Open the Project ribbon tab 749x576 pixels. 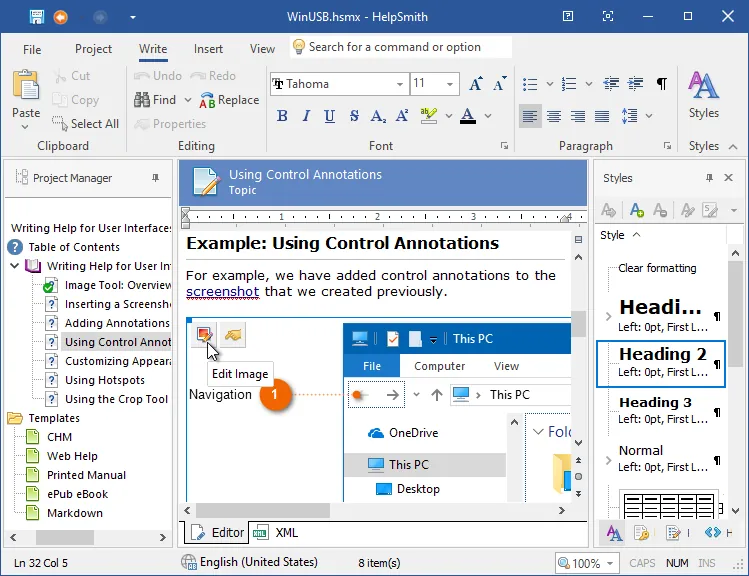pyautogui.click(x=93, y=49)
